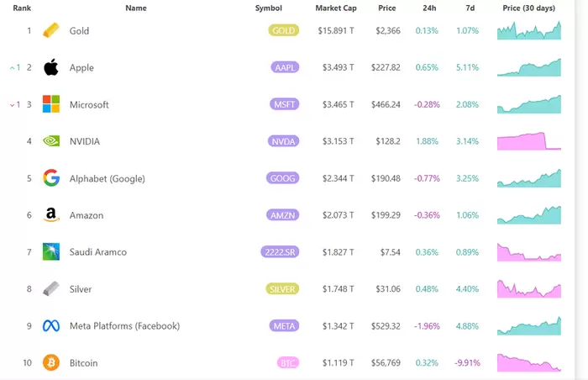Click the NVIDIA logo icon
Viewport: 588px width, 380px height.
pos(51,141)
